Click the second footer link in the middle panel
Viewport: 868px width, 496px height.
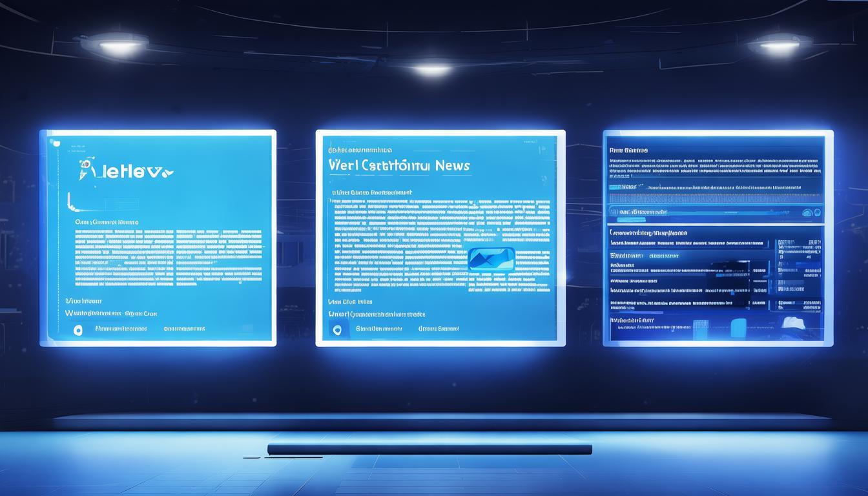tap(439, 329)
